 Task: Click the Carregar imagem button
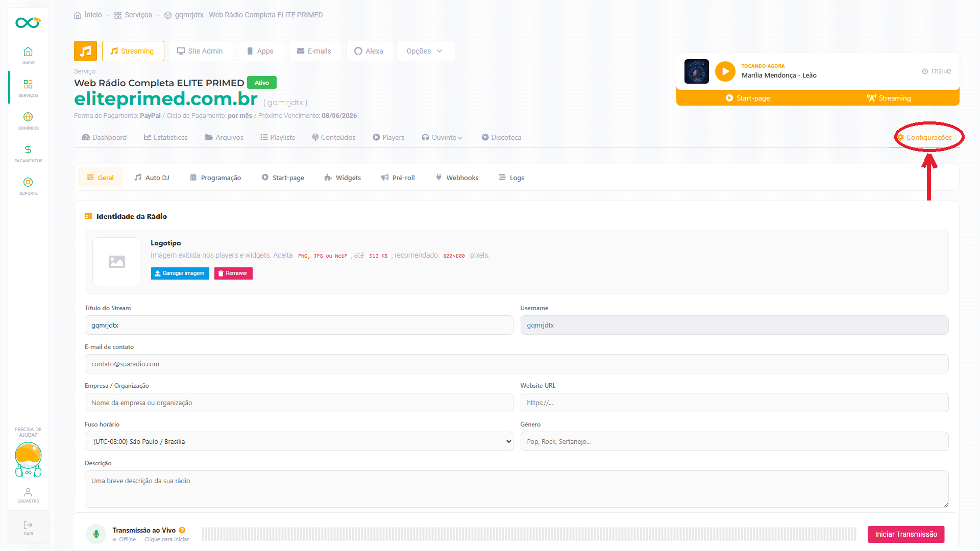click(x=180, y=273)
